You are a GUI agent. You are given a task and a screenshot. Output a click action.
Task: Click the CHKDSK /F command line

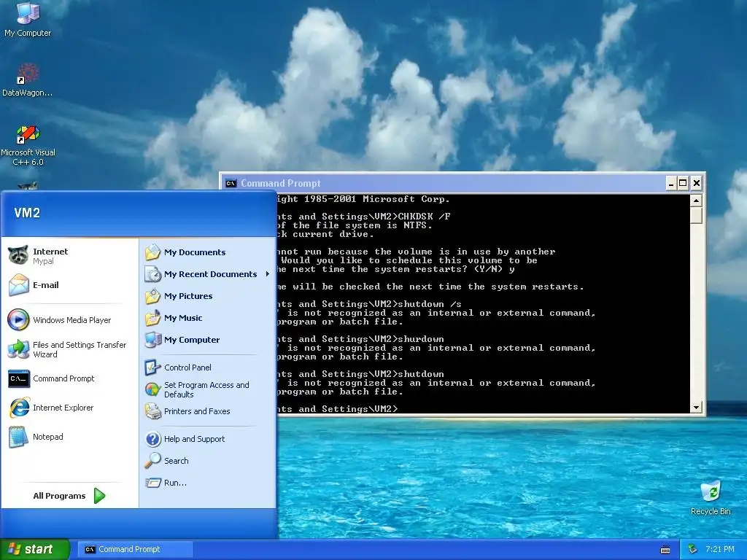coord(363,217)
